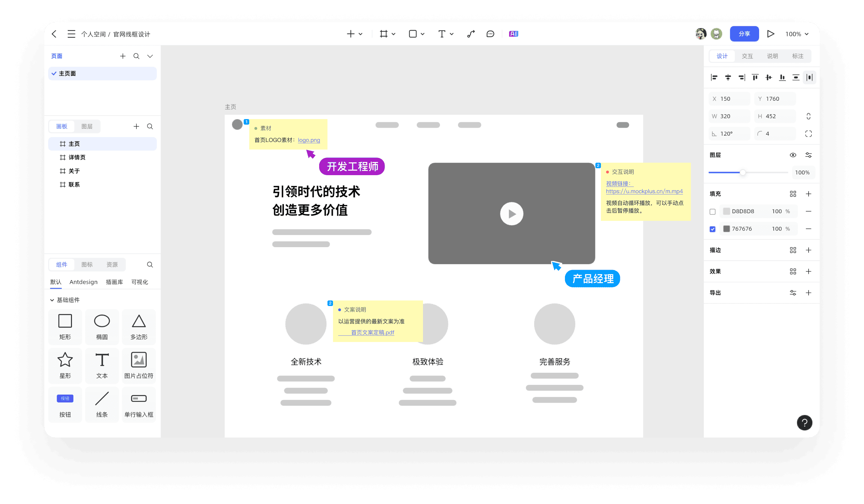Click the align left icon
This screenshot has width=864, height=504.
tap(714, 78)
